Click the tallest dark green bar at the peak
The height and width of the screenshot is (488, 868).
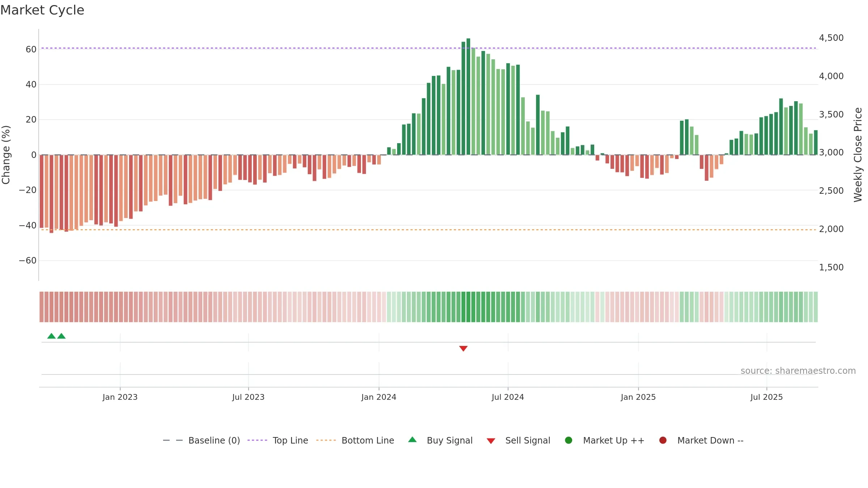pos(468,97)
